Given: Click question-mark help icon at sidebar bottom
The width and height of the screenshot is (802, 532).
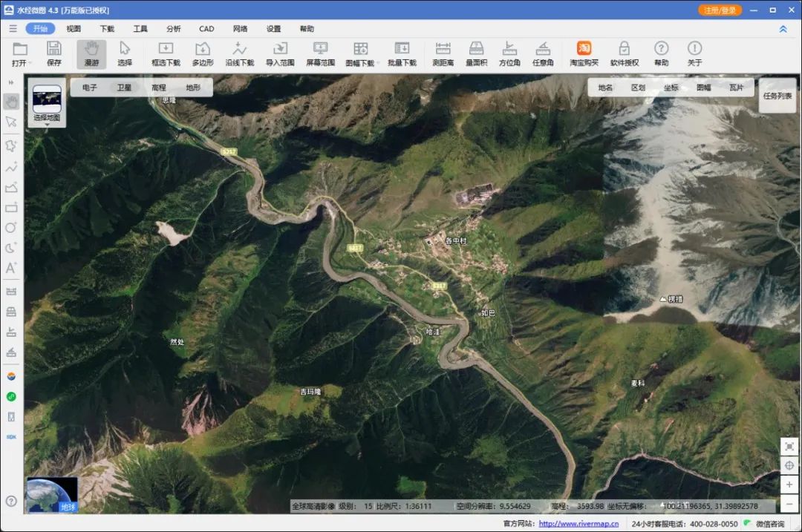Looking at the screenshot, I should click(11, 502).
